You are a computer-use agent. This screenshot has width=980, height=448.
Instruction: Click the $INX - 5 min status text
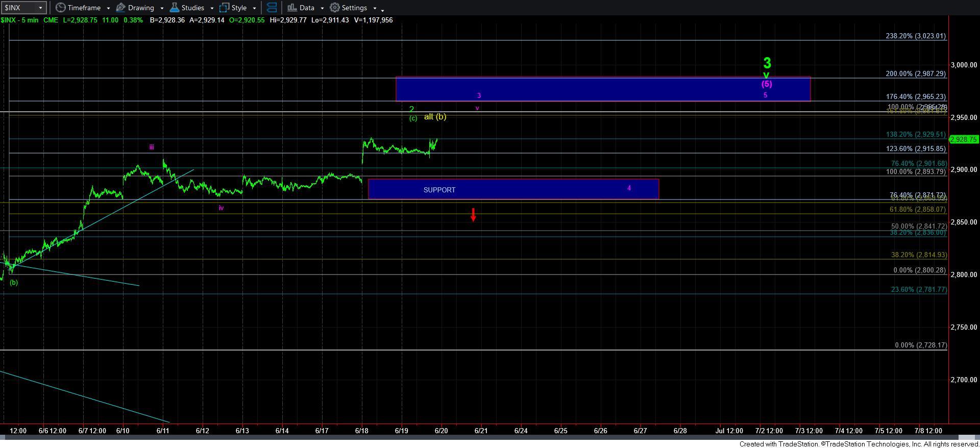(x=18, y=20)
